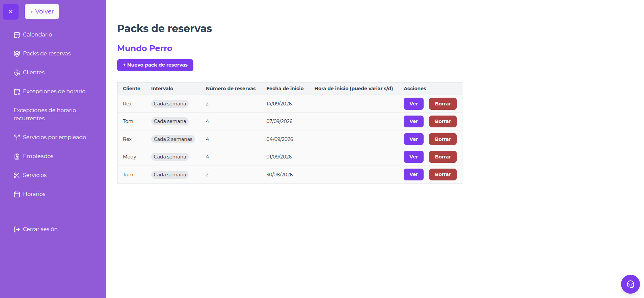Click the Servicios por empleado branch icon
The image size is (644, 298).
pos(17,138)
